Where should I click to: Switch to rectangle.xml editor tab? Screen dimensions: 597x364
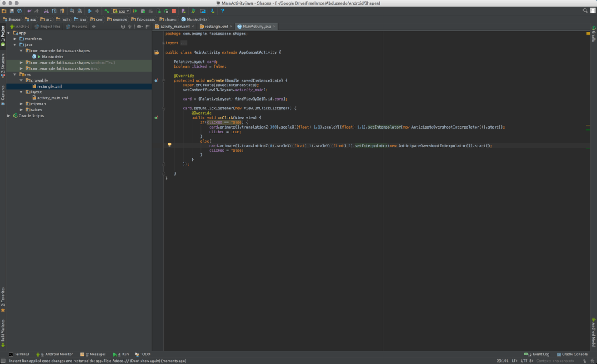(216, 27)
